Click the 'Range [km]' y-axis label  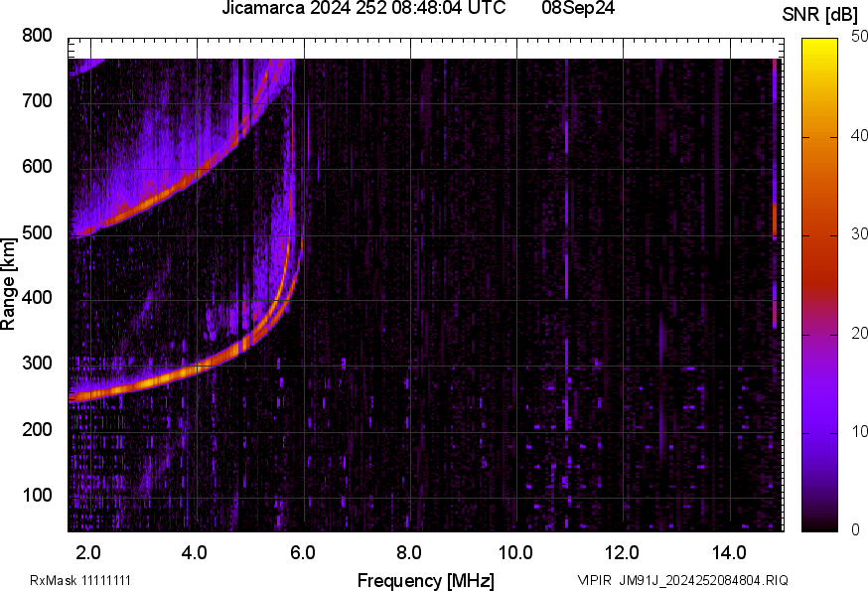[x=8, y=284]
